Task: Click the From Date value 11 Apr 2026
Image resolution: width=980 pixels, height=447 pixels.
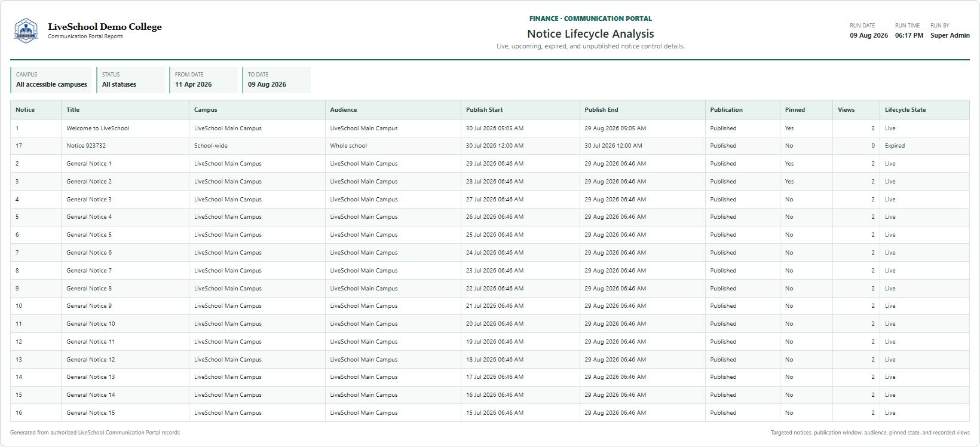Action: click(193, 85)
